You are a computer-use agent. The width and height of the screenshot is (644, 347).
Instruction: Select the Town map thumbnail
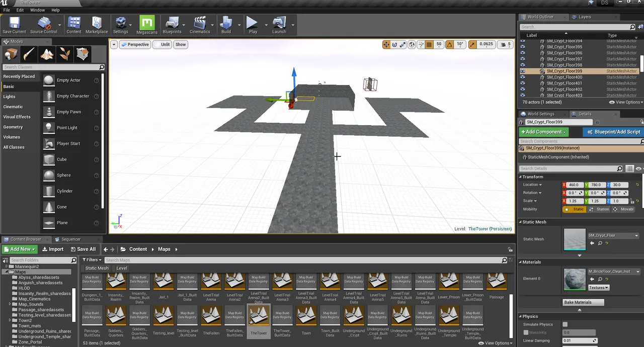point(306,321)
